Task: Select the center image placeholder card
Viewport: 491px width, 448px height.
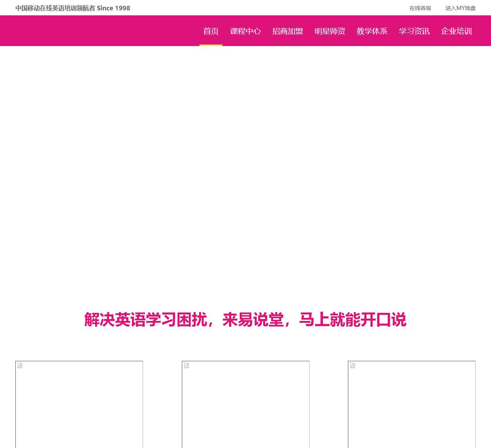Action: coord(245,407)
